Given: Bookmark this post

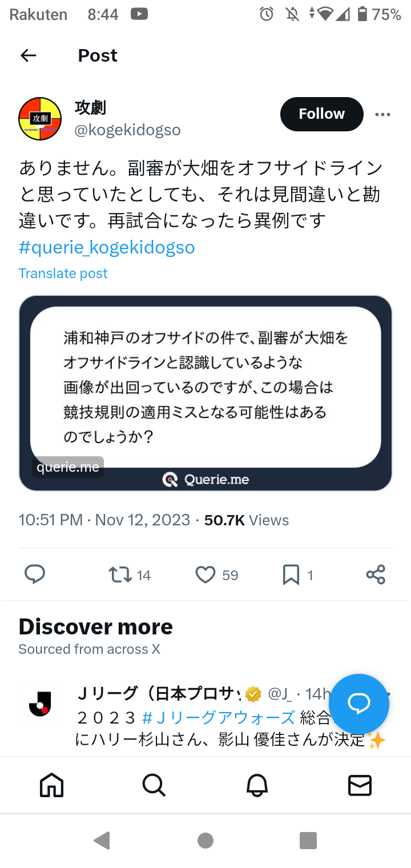Looking at the screenshot, I should point(291,574).
